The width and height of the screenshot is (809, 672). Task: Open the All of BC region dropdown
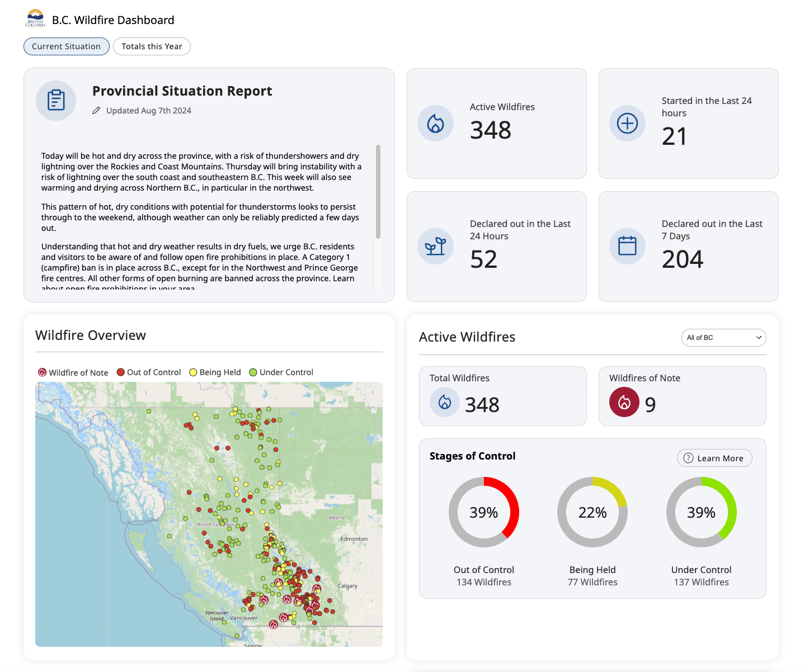pos(723,338)
